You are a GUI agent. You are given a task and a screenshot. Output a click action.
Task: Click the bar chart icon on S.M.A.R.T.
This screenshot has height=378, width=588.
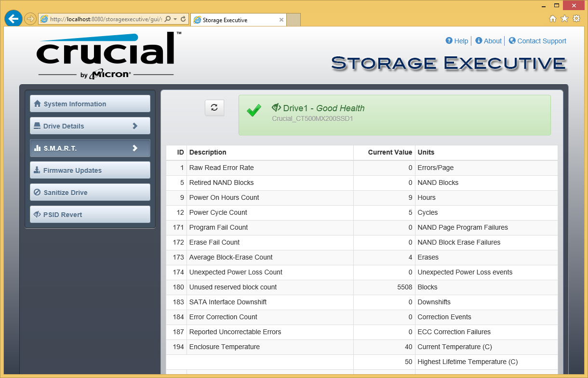pos(37,148)
